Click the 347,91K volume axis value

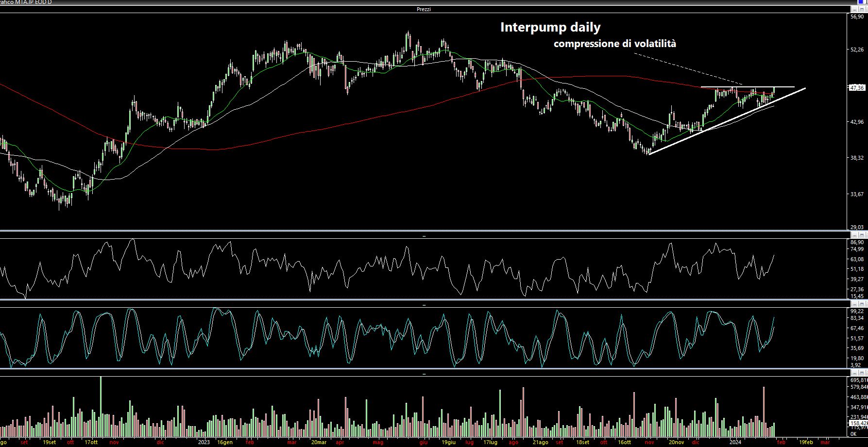859,407
